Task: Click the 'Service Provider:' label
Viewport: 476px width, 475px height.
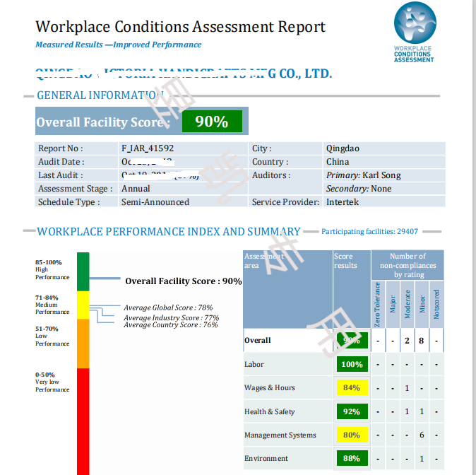Action: (x=285, y=202)
